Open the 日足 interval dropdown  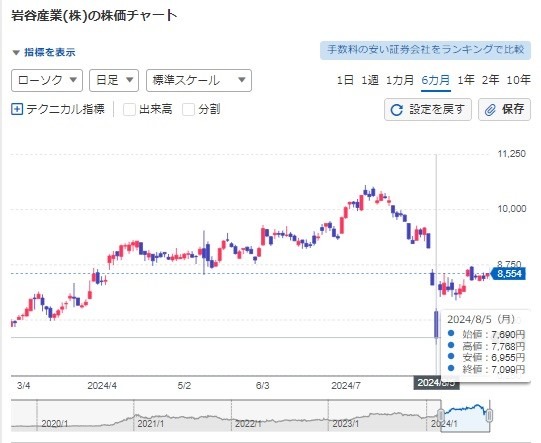pyautogui.click(x=114, y=80)
